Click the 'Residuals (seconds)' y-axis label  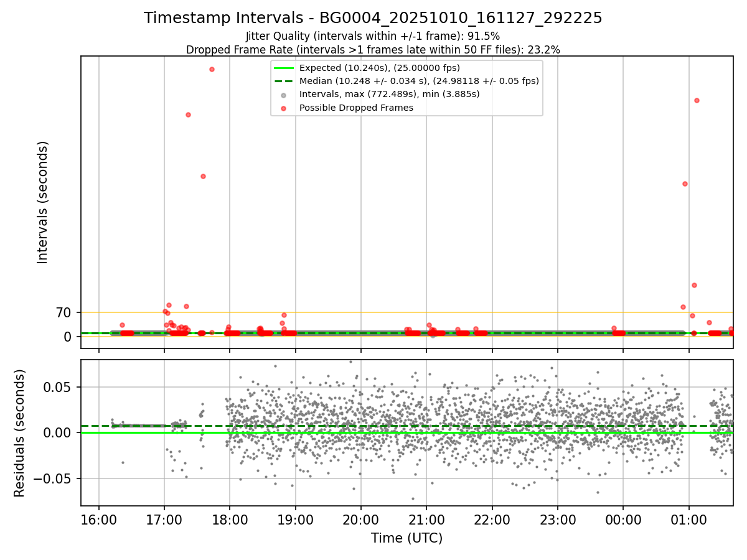tap(19, 433)
